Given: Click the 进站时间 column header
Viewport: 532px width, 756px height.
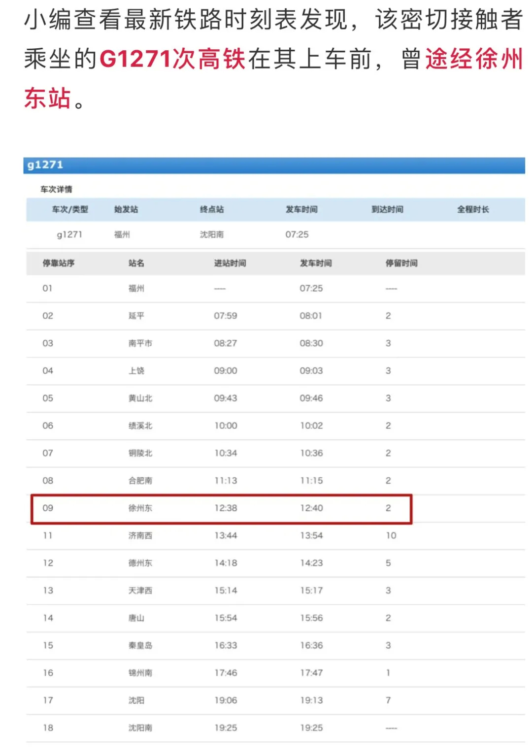Looking at the screenshot, I should [x=230, y=263].
